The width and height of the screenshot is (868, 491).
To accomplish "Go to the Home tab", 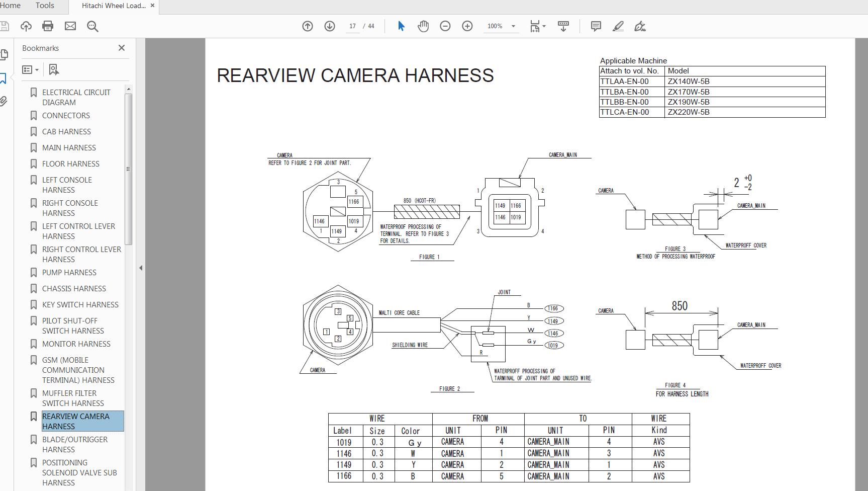I will click(x=11, y=6).
